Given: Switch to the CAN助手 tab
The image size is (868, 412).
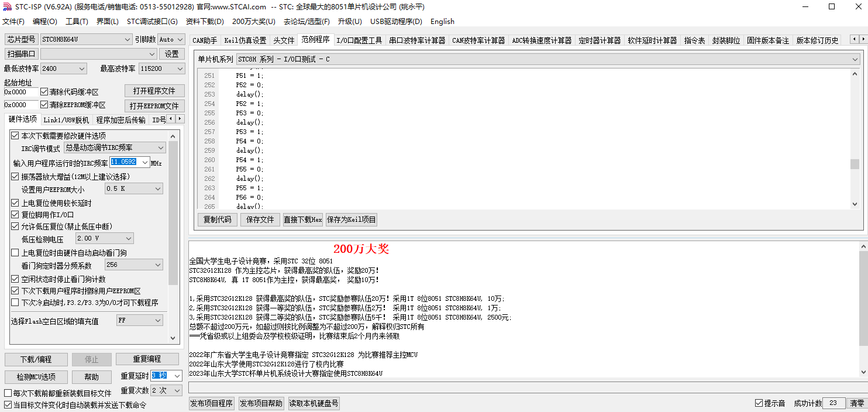Looking at the screenshot, I should [205, 40].
